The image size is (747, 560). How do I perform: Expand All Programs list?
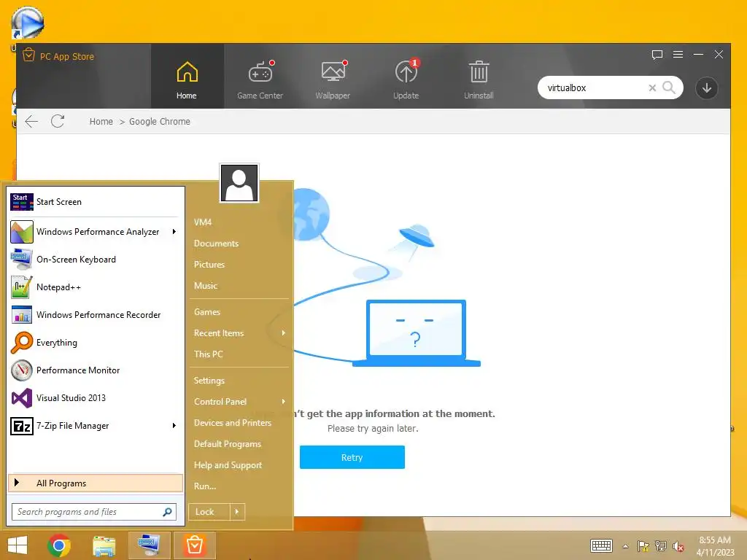[96, 483]
